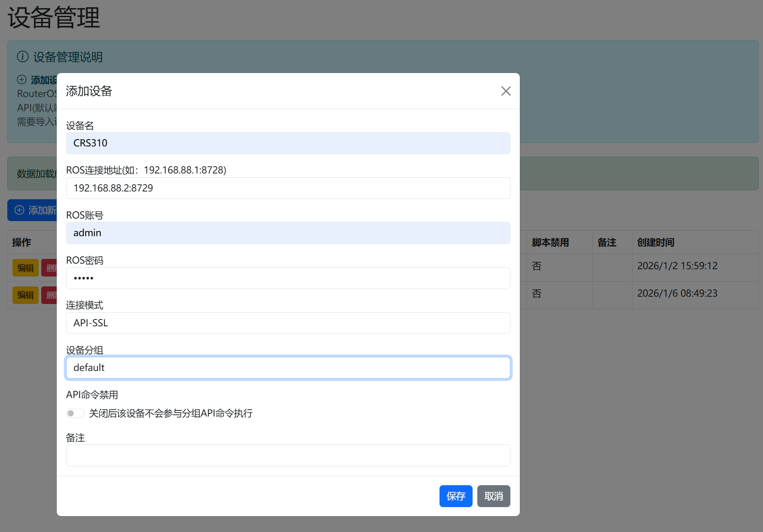Image resolution: width=763 pixels, height=532 pixels.
Task: Click the 创建时间 column header
Action: point(655,243)
